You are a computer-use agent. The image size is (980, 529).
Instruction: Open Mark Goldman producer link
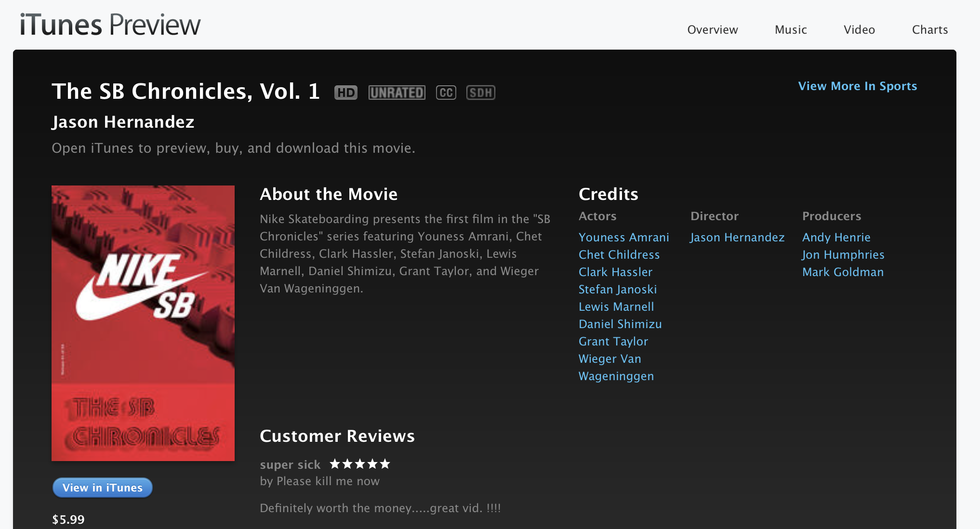coord(843,272)
